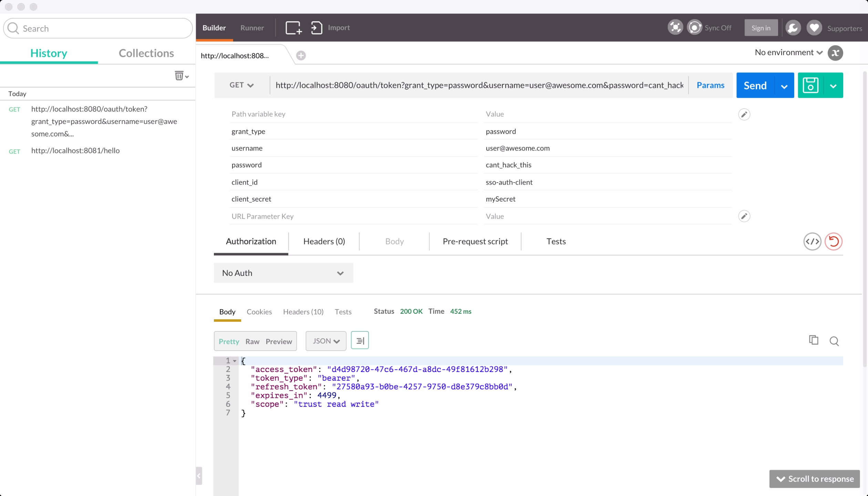Image resolution: width=868 pixels, height=496 pixels.
Task: Click the code snippet icon in toolbar
Action: [812, 241]
